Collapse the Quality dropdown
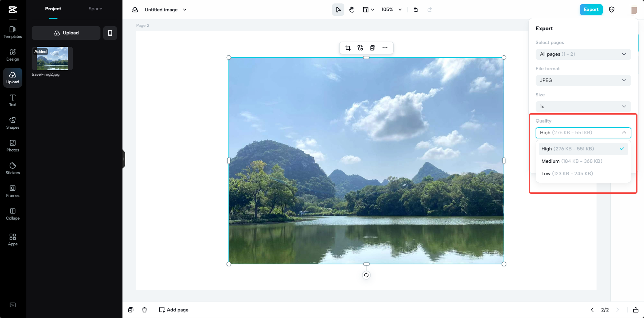This screenshot has width=644, height=318. coord(583,132)
